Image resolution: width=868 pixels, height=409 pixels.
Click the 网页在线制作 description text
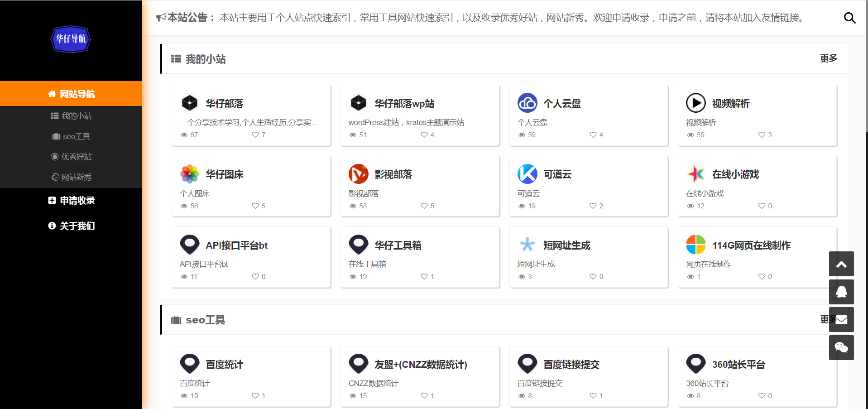(709, 264)
